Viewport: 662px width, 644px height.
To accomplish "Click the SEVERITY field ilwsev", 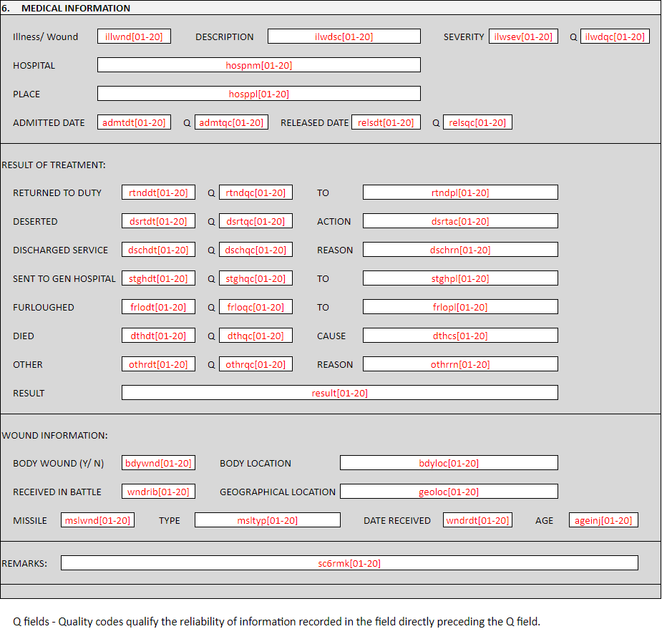I will click(523, 36).
